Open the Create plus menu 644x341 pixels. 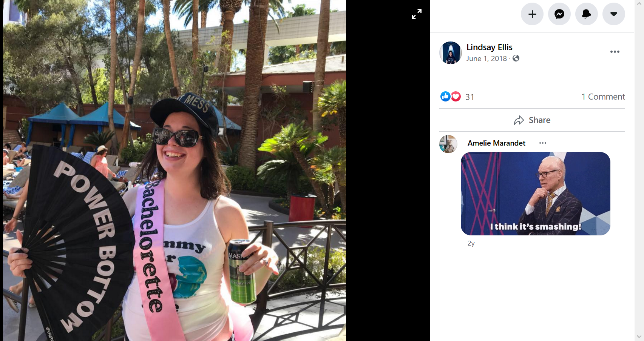click(x=532, y=14)
